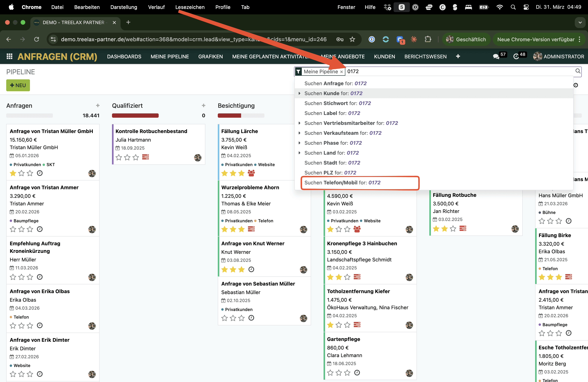This screenshot has height=382, width=588.
Task: Expand the Suchen Phase suggestion arrow
Action: pos(299,143)
